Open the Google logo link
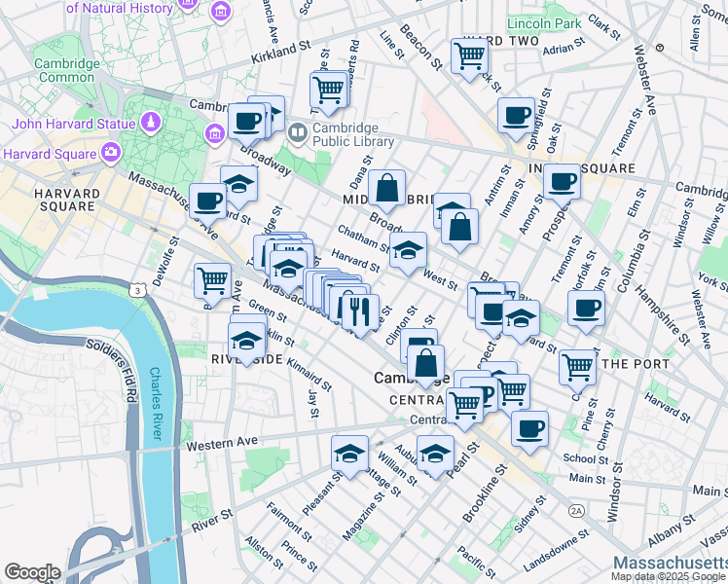Image resolution: width=728 pixels, height=584 pixels. [32, 572]
